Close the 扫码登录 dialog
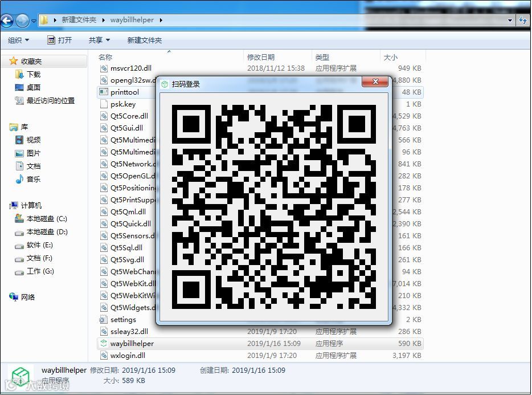The image size is (532, 395). point(375,82)
